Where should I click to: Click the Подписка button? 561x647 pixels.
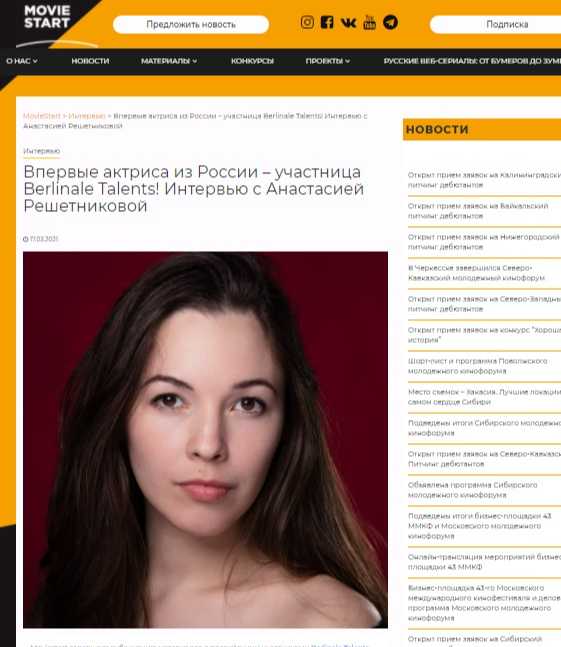(x=495, y=24)
